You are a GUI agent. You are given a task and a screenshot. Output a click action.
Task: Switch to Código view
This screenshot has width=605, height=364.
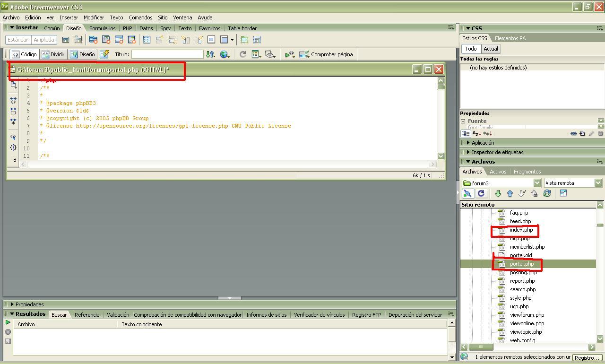(24, 54)
